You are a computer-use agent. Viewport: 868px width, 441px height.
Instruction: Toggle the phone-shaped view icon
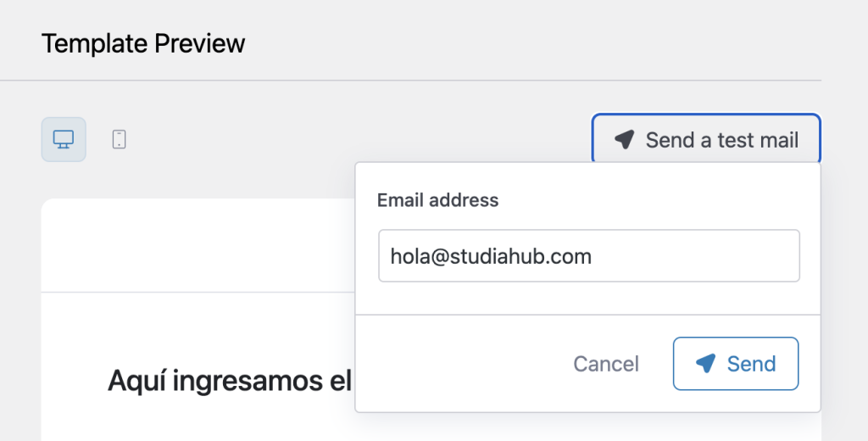(x=119, y=139)
